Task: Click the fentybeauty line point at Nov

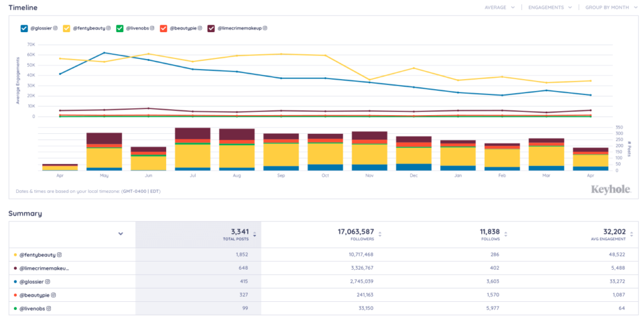Action: (x=369, y=80)
